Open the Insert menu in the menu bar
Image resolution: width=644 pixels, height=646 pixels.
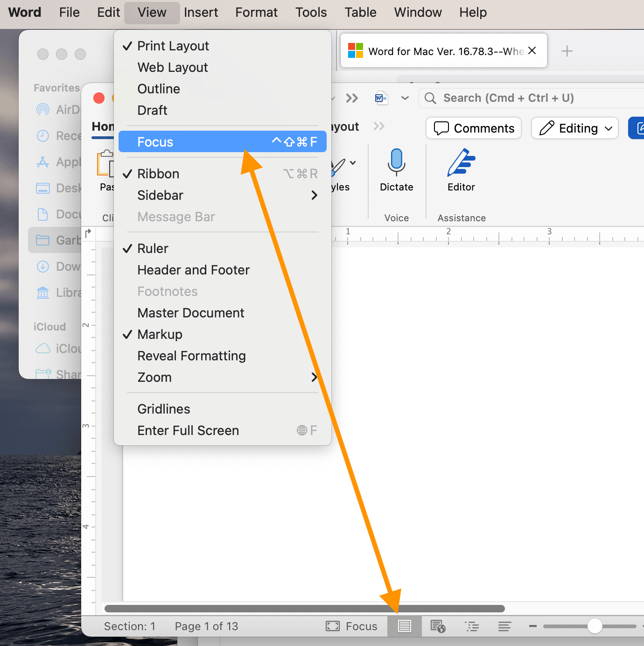tap(201, 12)
